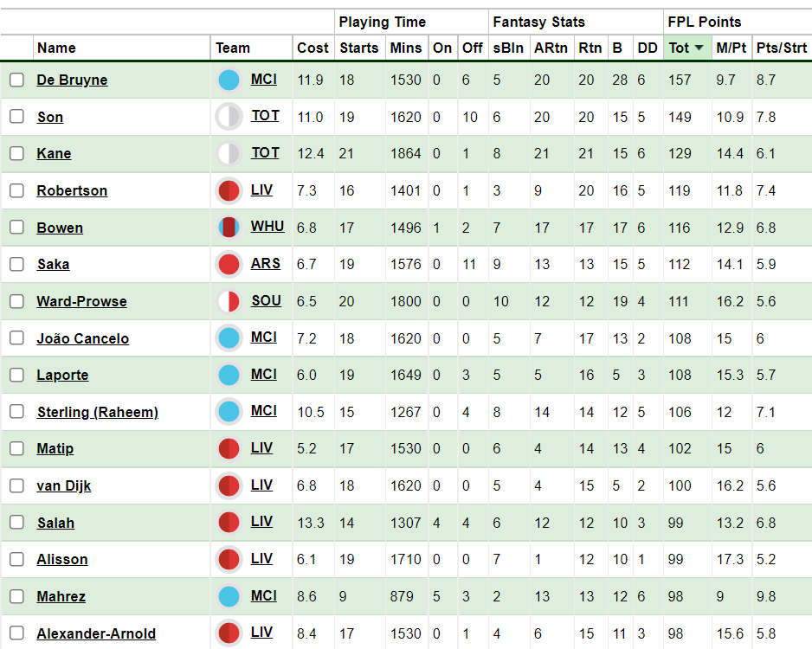This screenshot has height=649, width=812.
Task: Sort the table by the Cost header
Action: tap(313, 48)
